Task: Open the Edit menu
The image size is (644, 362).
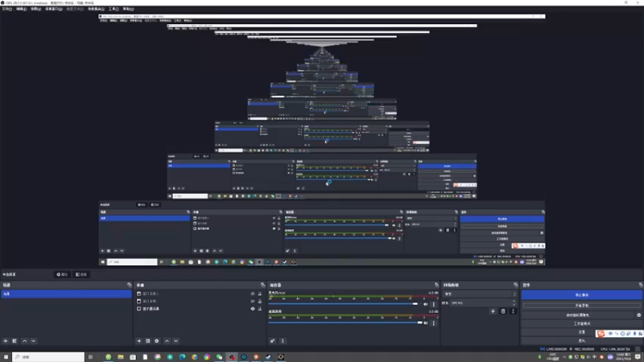Action: pos(22,9)
